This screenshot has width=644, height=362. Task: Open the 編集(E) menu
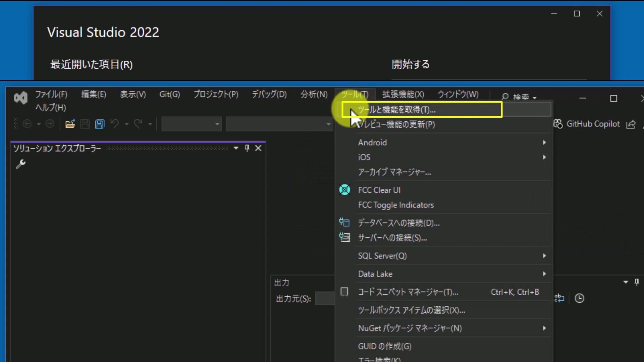point(94,95)
